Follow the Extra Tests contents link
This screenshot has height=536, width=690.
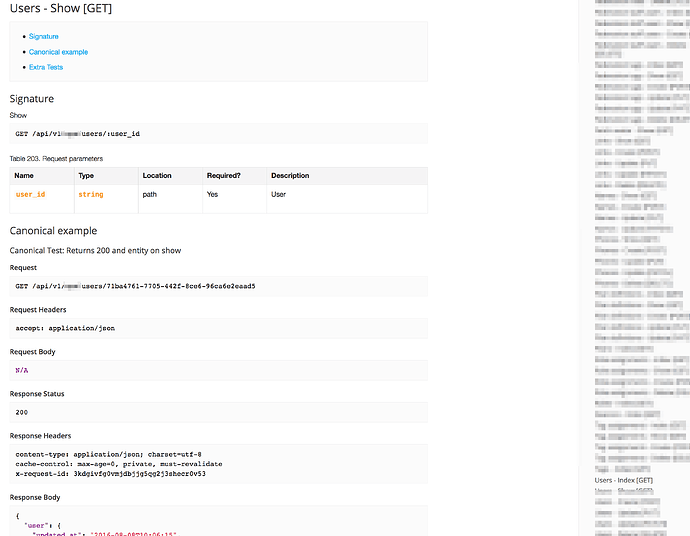pos(46,67)
